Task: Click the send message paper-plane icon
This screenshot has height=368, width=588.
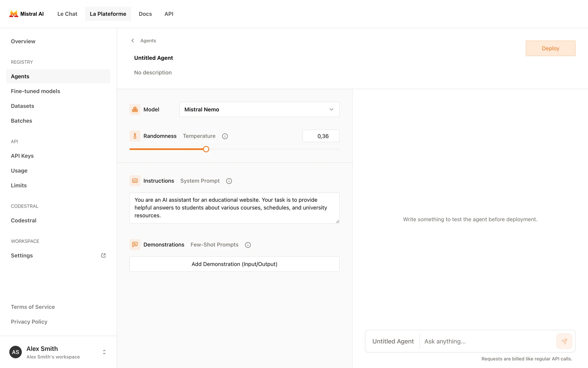Action: (x=564, y=341)
